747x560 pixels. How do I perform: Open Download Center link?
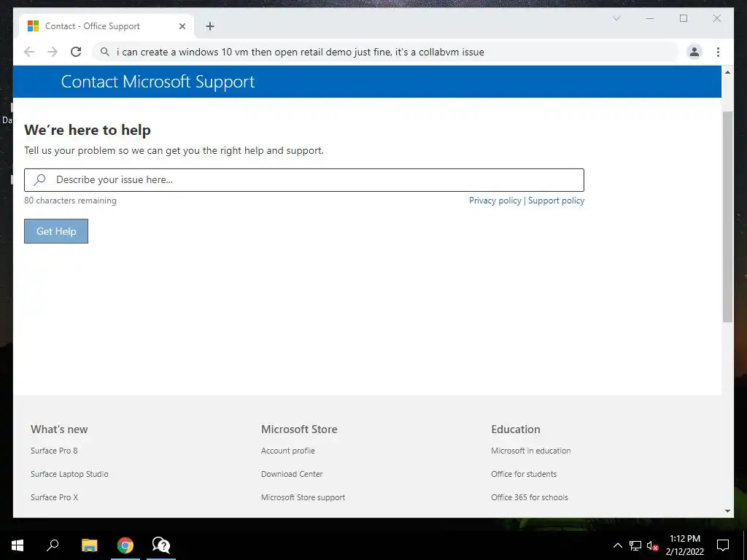click(x=292, y=474)
